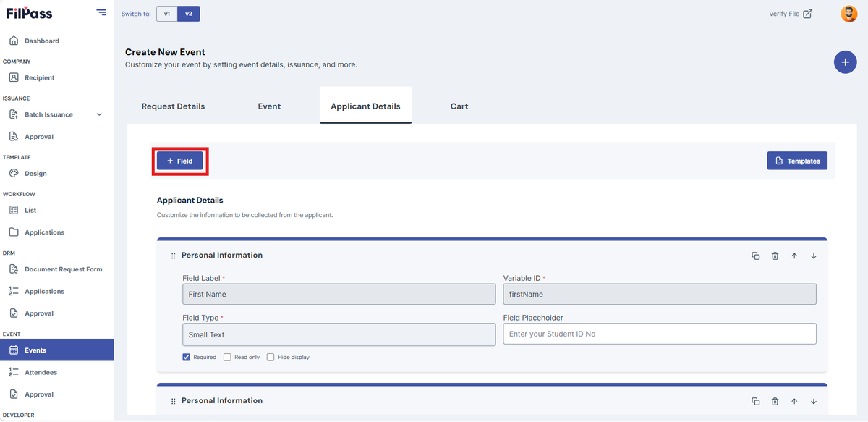The image size is (868, 422).
Task: Click the Field Placeholder input box
Action: point(660,334)
